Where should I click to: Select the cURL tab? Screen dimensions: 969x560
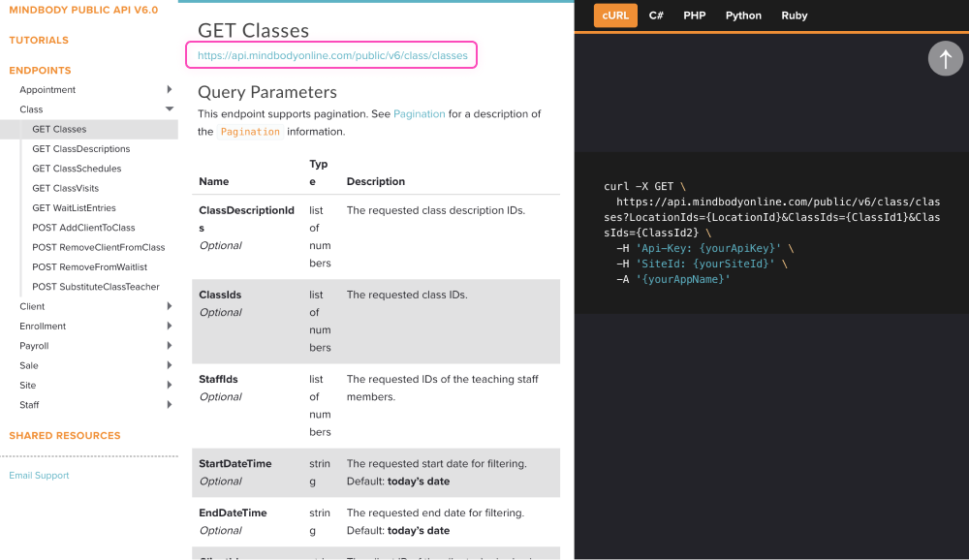(x=615, y=16)
